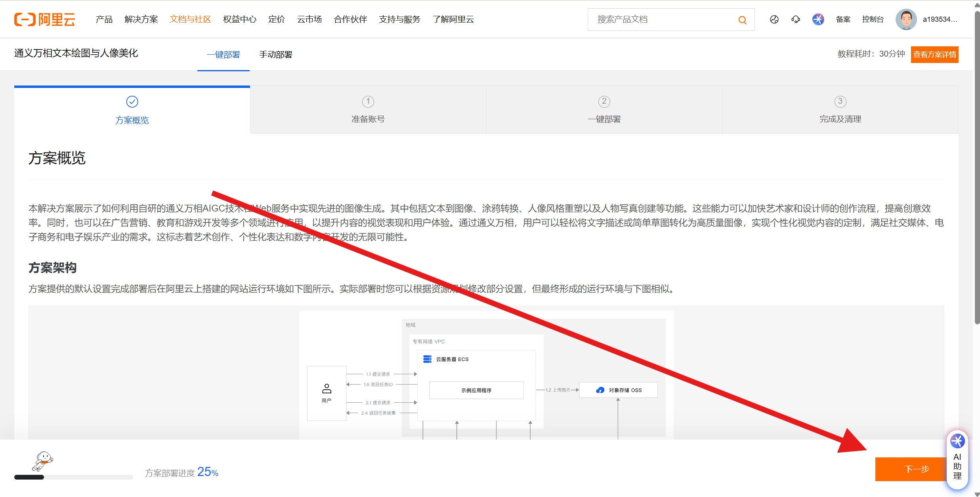Expand the 支持与服务 navigation menu
Image resolution: width=980 pixels, height=497 pixels.
coord(399,19)
